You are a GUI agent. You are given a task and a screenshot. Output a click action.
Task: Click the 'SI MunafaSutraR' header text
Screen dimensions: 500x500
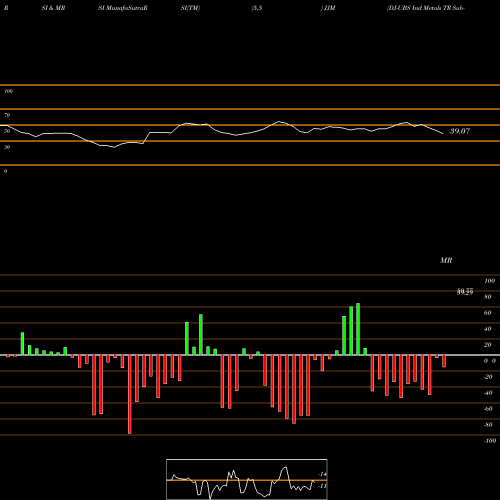[123, 8]
